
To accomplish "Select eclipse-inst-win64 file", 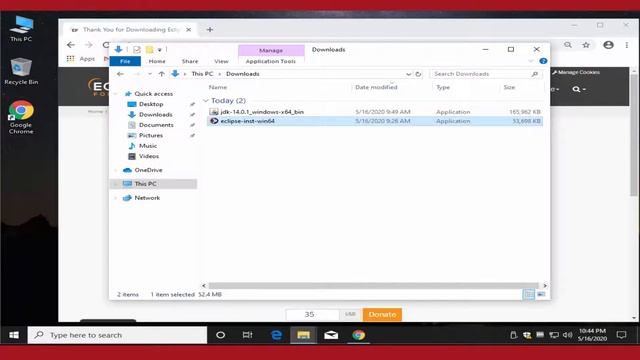I will point(375,121).
